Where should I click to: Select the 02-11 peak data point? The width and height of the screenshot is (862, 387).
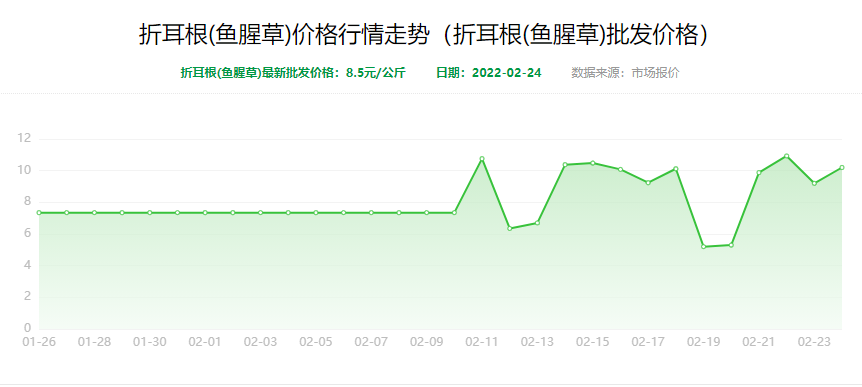point(482,159)
